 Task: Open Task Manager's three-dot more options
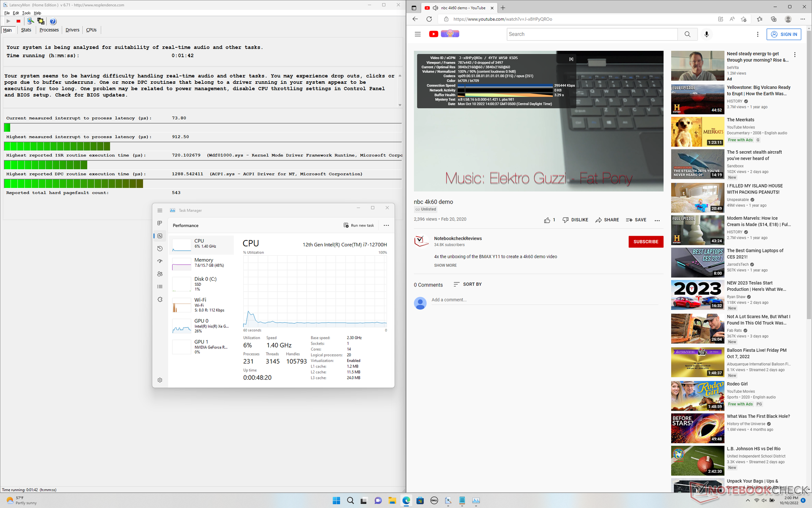(x=386, y=226)
